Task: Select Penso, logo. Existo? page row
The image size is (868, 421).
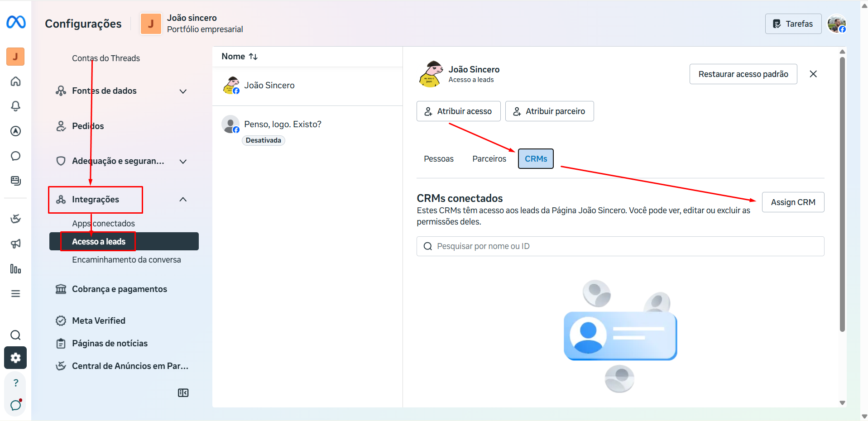Action: click(307, 130)
